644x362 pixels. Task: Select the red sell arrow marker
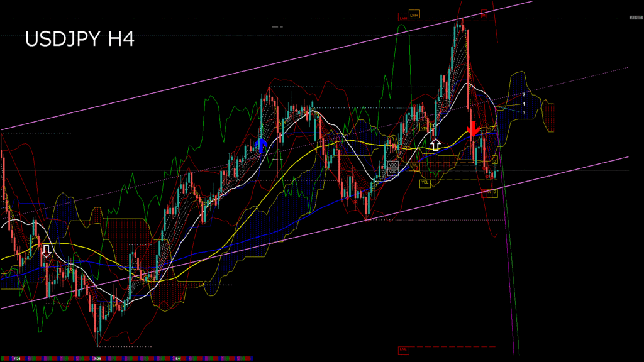pos(473,128)
